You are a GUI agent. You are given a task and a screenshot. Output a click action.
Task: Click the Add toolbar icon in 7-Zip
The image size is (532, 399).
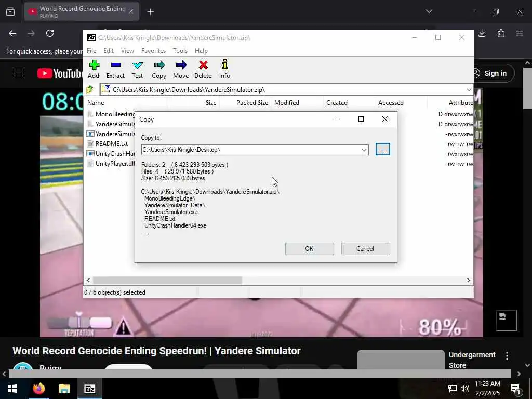point(94,69)
